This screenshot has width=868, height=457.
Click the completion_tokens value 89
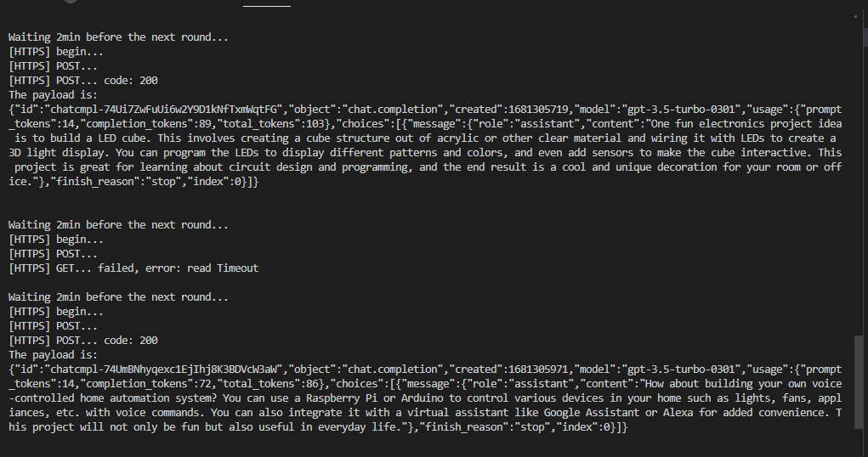coord(205,124)
